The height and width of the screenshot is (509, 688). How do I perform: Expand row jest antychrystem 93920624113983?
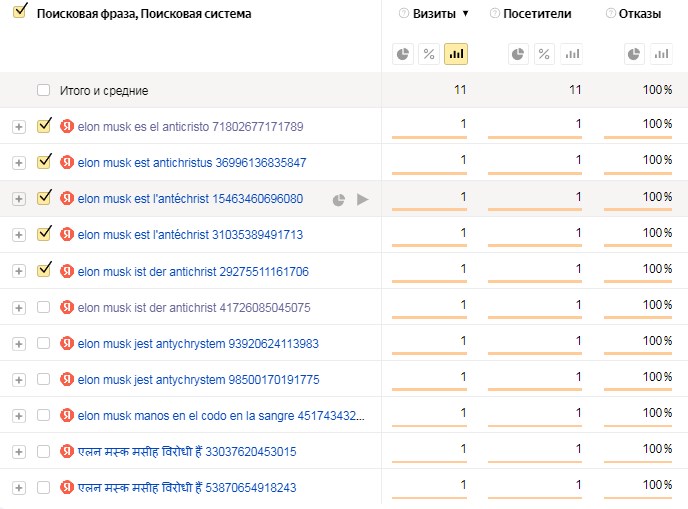tap(18, 344)
